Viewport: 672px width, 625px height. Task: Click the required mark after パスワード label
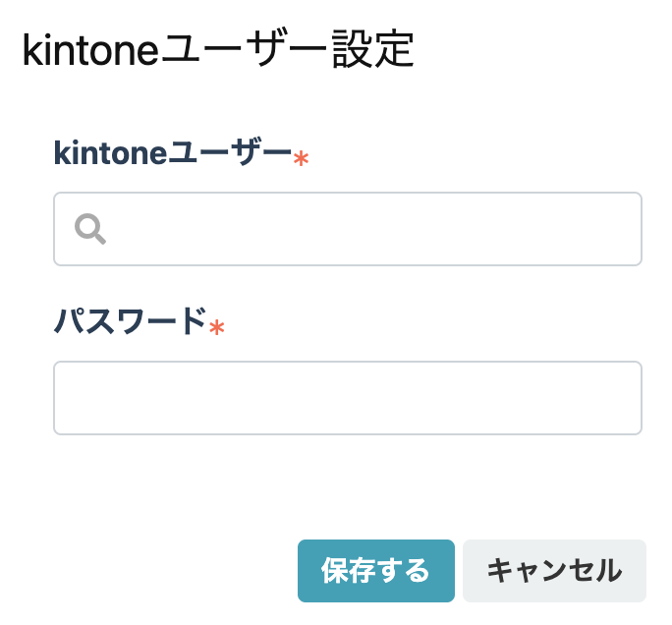[x=216, y=327]
